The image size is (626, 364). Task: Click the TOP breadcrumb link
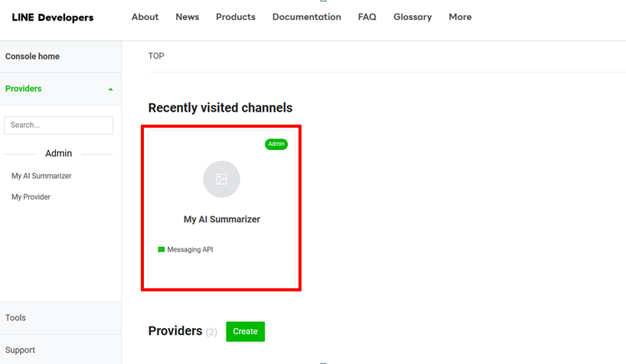pyautogui.click(x=156, y=56)
